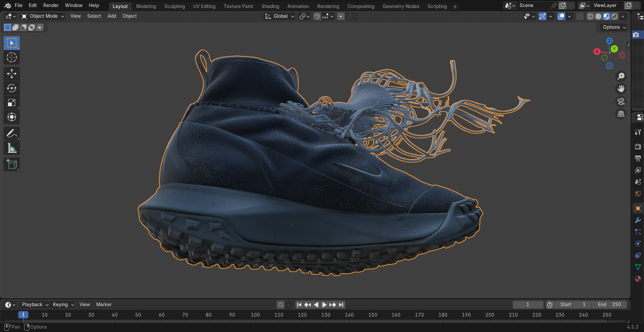Open the Playback dropdown
Viewport: 644px width, 332px height.
tap(35, 305)
